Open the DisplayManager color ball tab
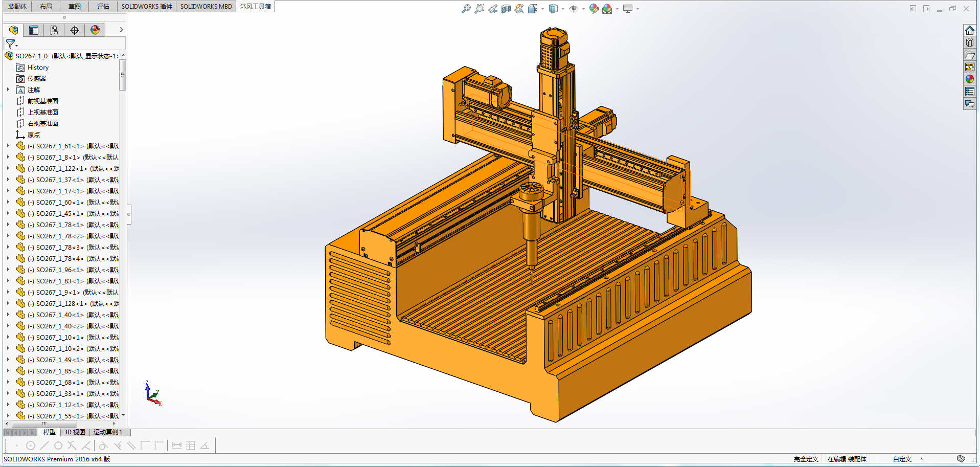Viewport: 980px width, 467px height. pyautogui.click(x=95, y=30)
